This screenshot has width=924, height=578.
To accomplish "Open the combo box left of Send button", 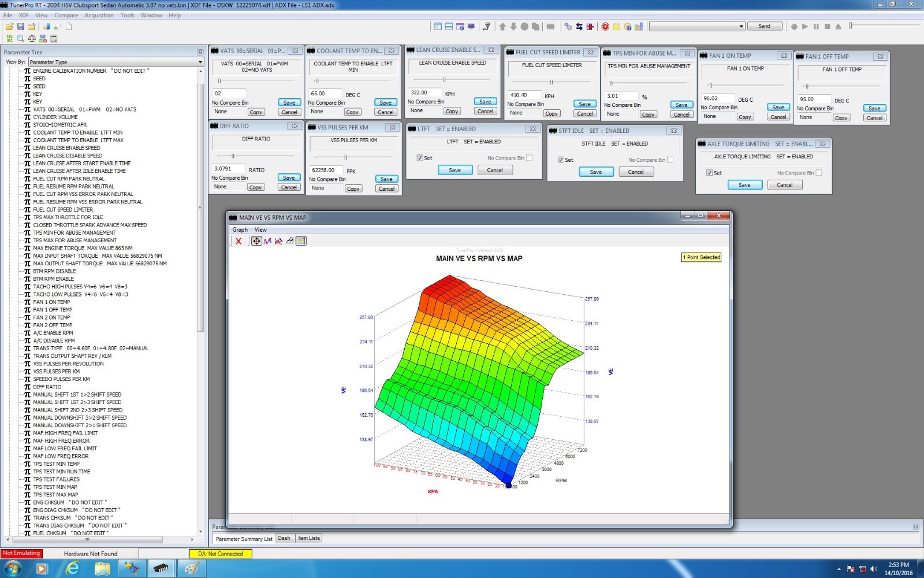I will tap(697, 26).
